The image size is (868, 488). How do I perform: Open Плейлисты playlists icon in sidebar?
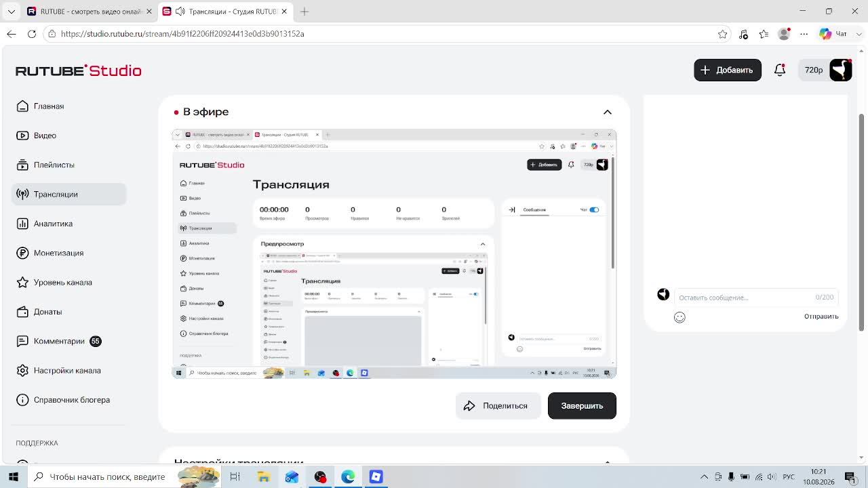point(22,165)
